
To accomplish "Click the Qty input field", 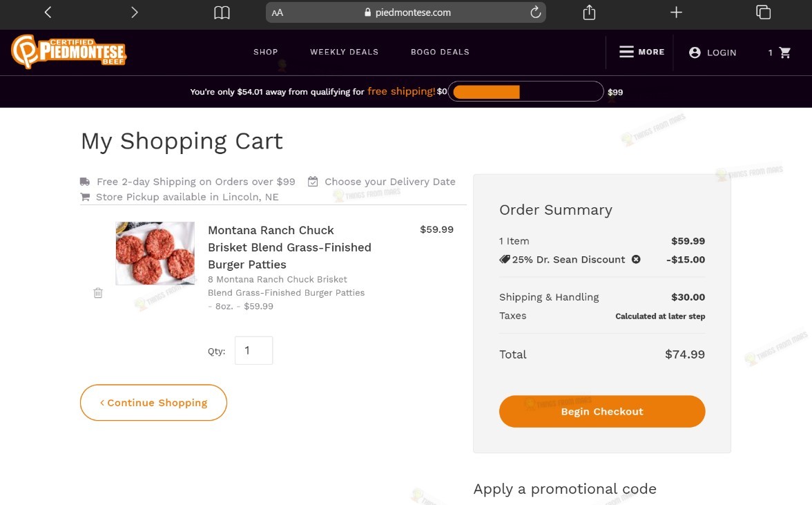I will click(254, 351).
